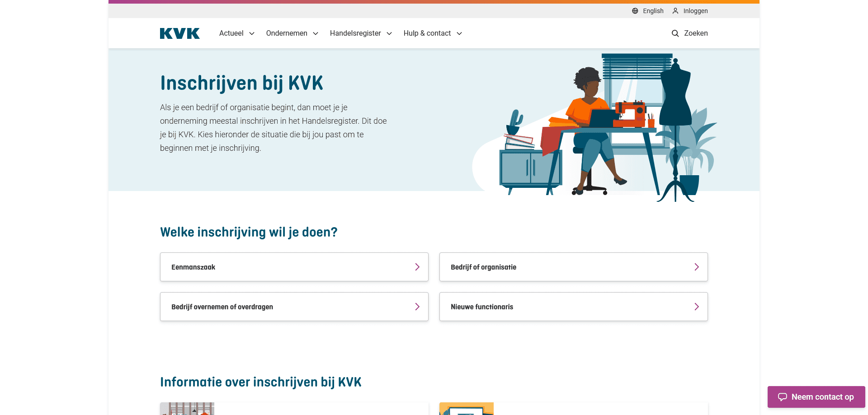The width and height of the screenshot is (868, 415).
Task: Open the Ondernemen menu
Action: click(x=292, y=33)
